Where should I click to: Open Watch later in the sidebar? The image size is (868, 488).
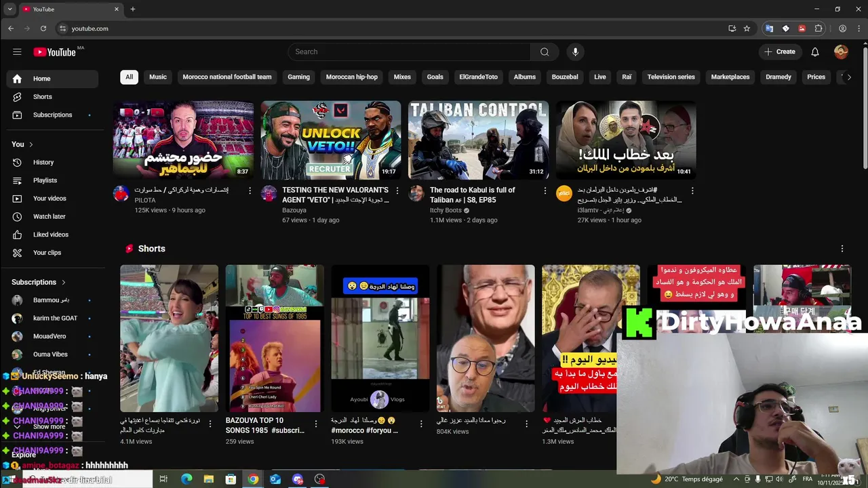pyautogui.click(x=52, y=216)
